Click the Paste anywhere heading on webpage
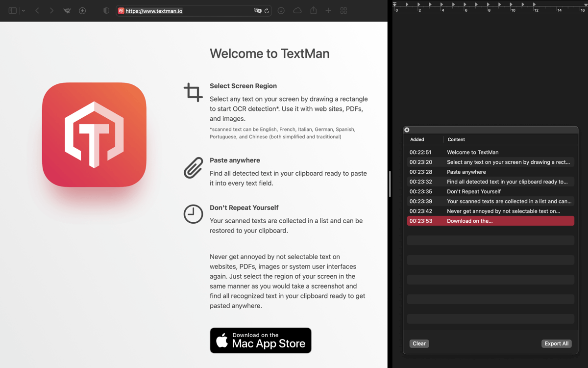Viewport: 588px width, 368px height. coord(235,160)
